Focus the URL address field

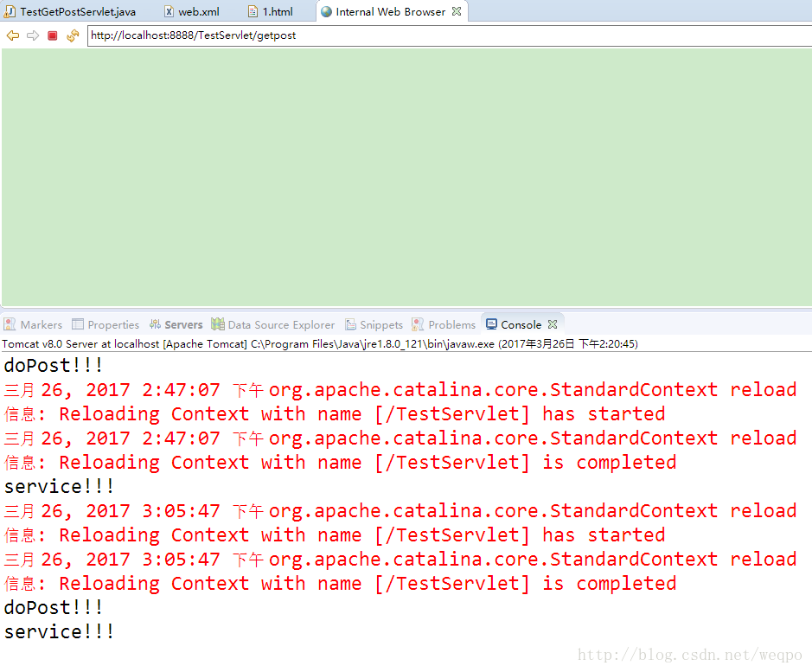[450, 35]
